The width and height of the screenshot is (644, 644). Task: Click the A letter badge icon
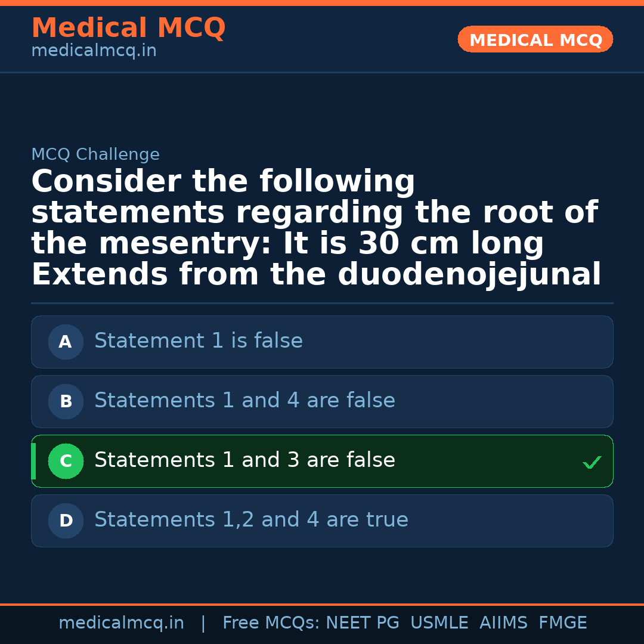coord(66,342)
